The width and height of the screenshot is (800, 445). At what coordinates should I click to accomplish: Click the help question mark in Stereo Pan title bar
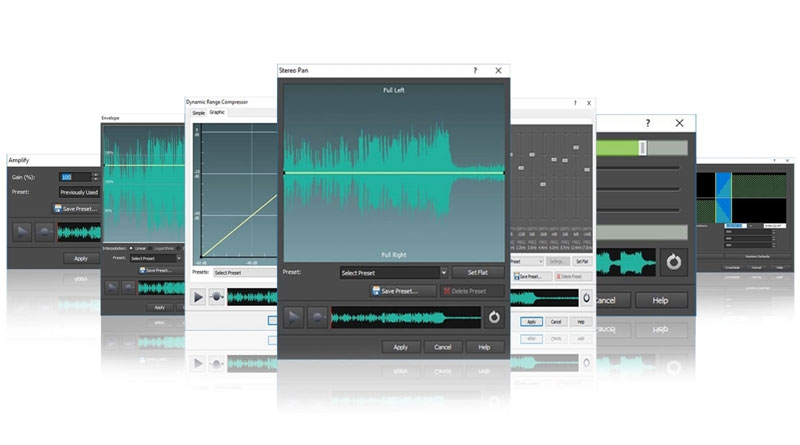click(x=475, y=70)
